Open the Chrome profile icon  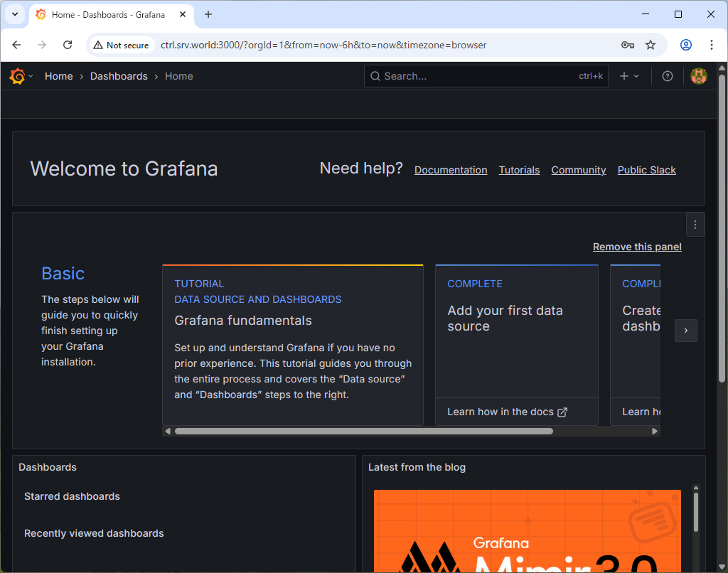(685, 45)
